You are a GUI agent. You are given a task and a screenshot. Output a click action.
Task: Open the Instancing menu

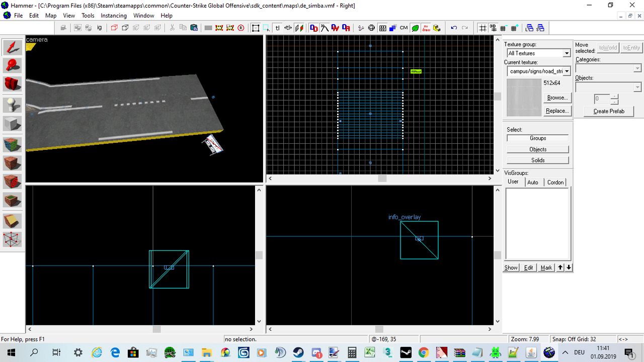[114, 16]
